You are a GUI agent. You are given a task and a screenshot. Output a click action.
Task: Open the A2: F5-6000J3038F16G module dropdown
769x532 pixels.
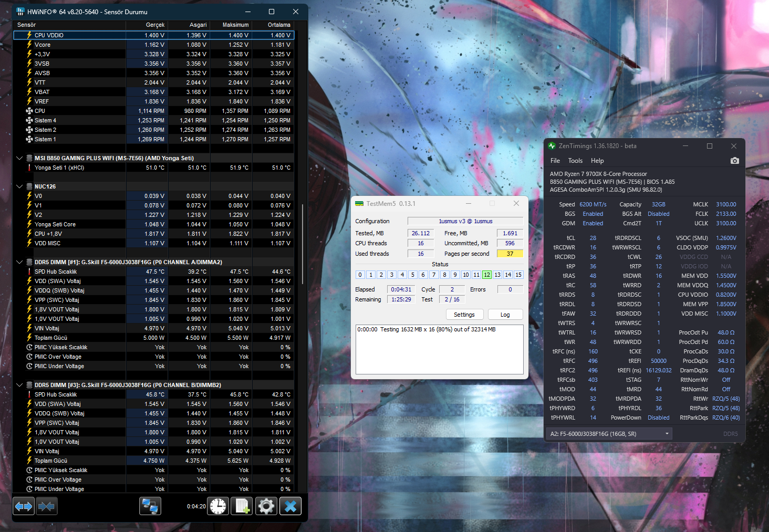point(609,434)
